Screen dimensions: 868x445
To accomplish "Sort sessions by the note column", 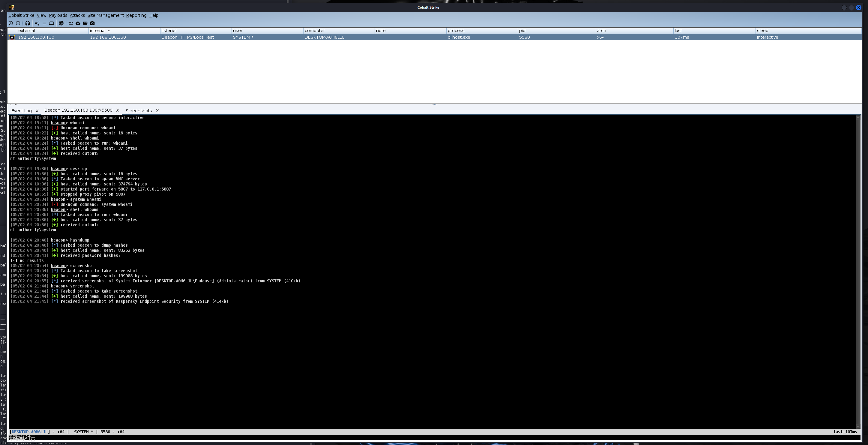I will pyautogui.click(x=410, y=31).
